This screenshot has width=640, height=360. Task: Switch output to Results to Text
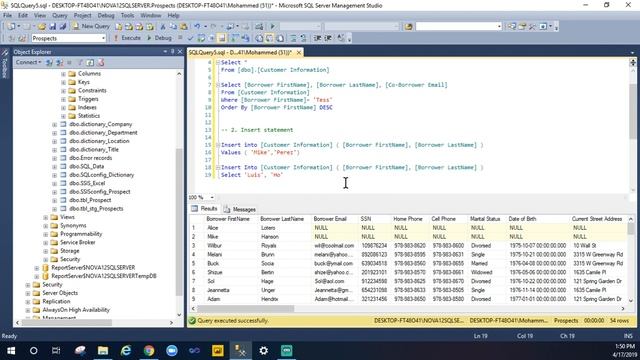point(259,38)
